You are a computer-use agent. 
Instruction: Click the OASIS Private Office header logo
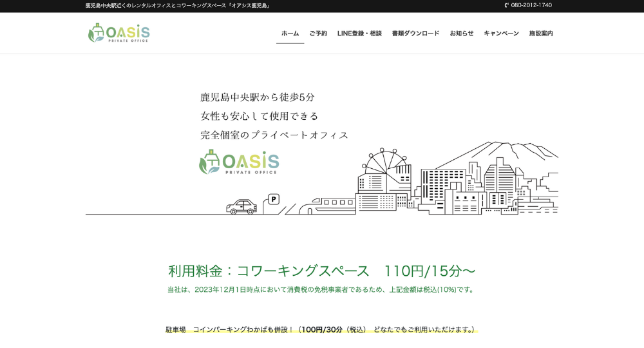point(119,33)
